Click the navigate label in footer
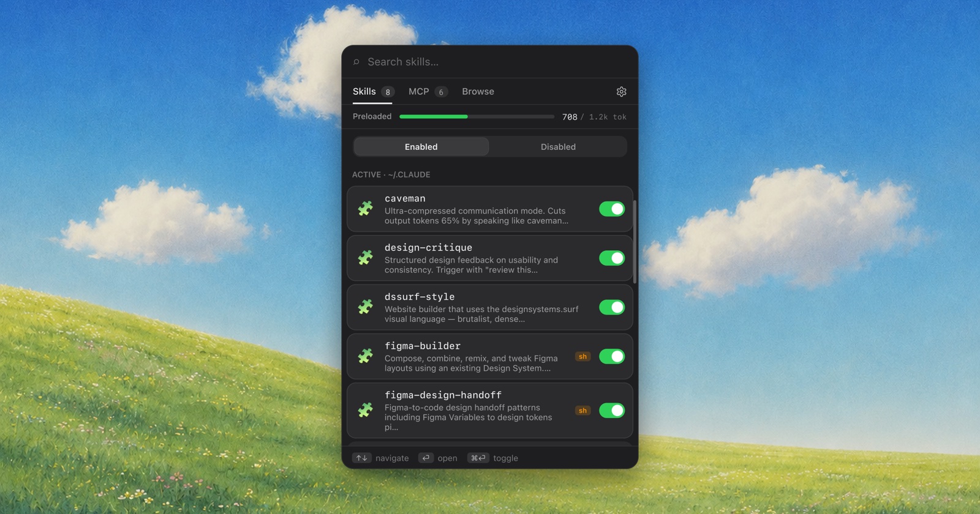The height and width of the screenshot is (514, 980). 392,458
